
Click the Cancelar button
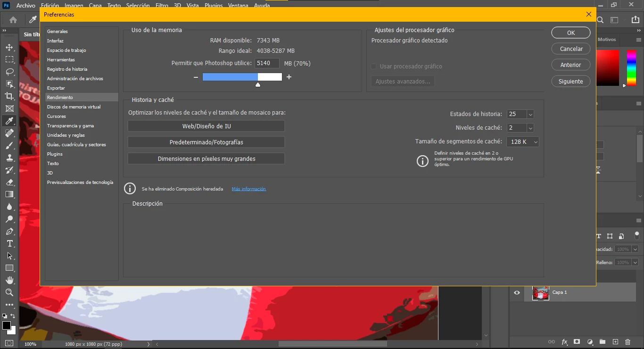571,49
